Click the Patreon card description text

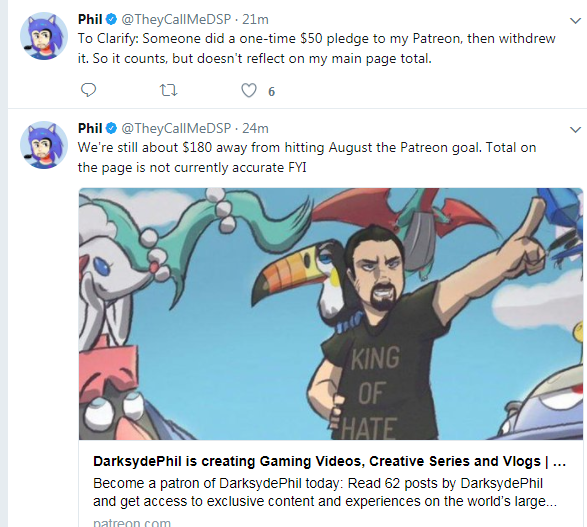(325, 492)
